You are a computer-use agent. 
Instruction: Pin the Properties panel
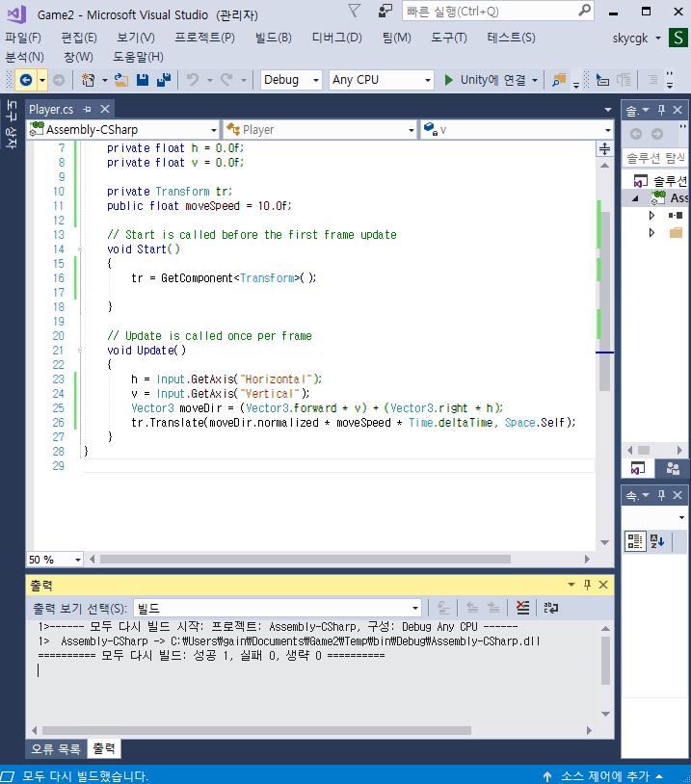pos(661,495)
